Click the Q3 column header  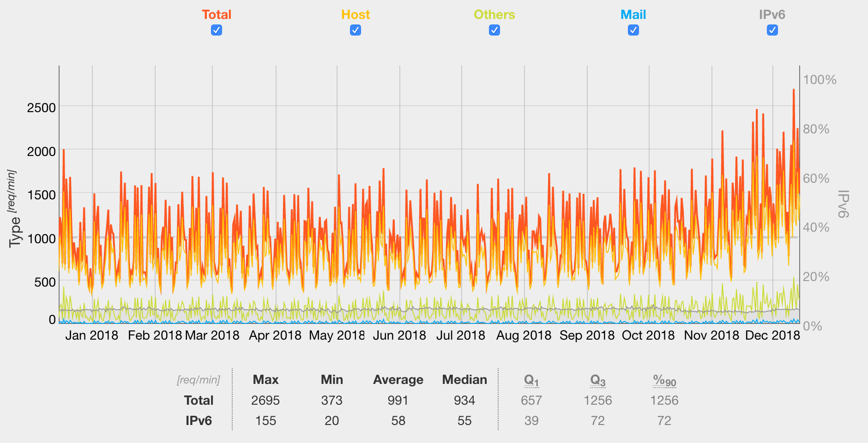click(598, 380)
